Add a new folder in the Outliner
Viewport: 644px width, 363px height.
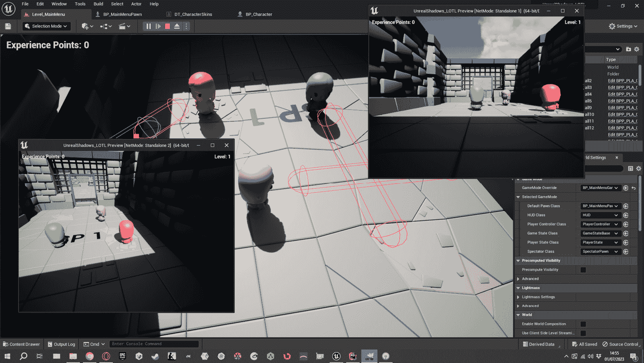(x=628, y=49)
